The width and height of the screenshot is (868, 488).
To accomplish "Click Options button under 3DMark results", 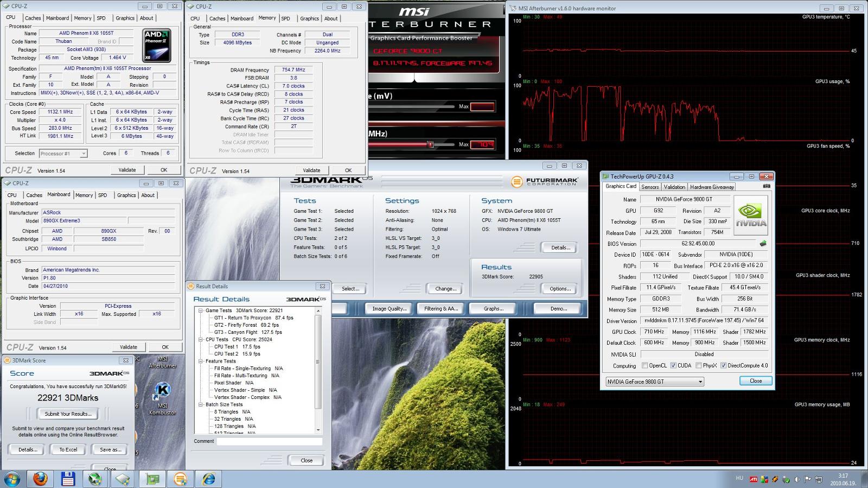I will [x=559, y=289].
